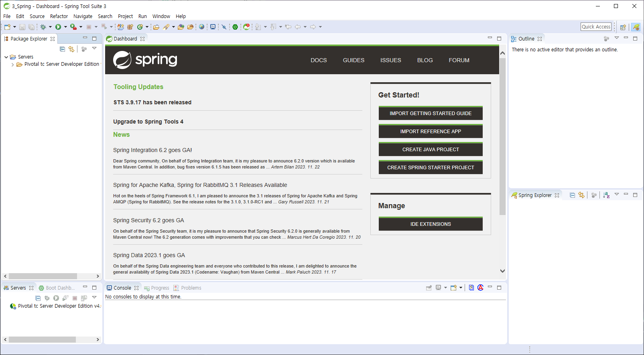Close the Dashboard tab

click(x=142, y=39)
